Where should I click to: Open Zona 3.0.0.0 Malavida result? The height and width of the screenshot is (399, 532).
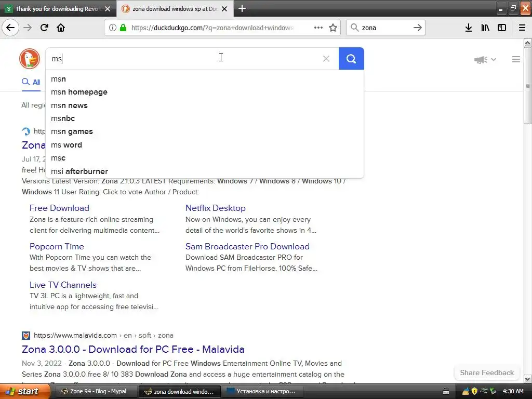pyautogui.click(x=133, y=349)
